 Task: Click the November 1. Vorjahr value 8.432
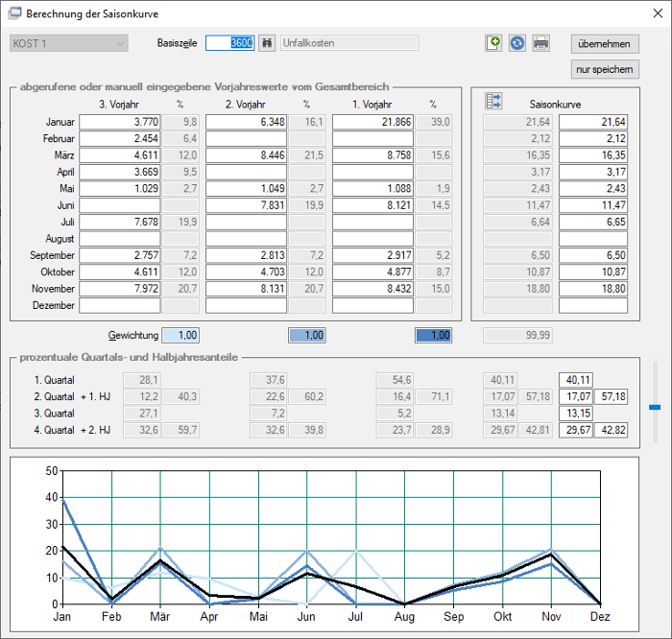click(372, 289)
